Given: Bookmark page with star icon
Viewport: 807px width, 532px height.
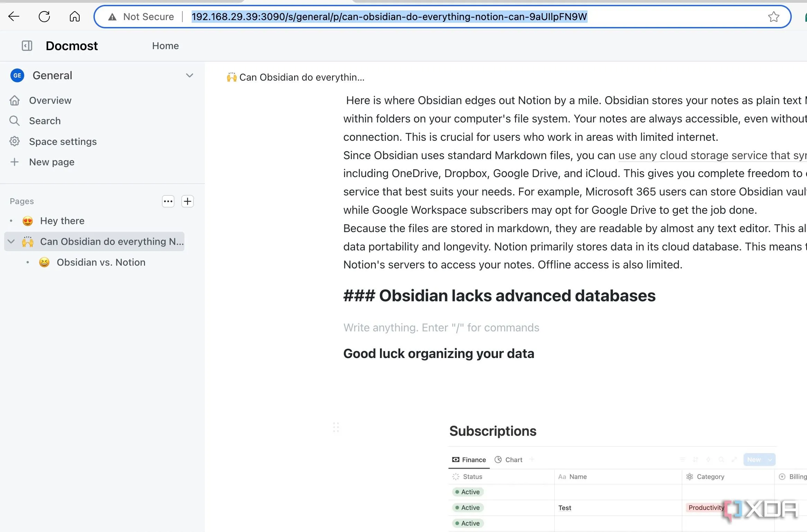Looking at the screenshot, I should (773, 17).
